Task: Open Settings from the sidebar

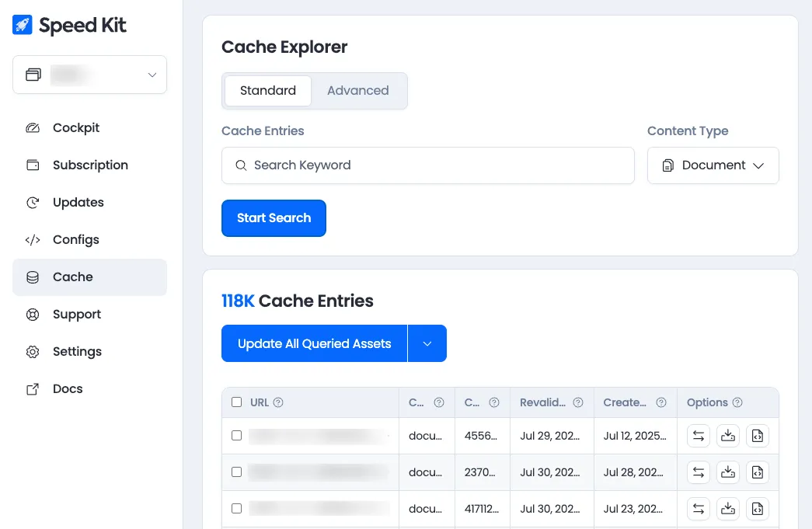Action: click(89, 351)
